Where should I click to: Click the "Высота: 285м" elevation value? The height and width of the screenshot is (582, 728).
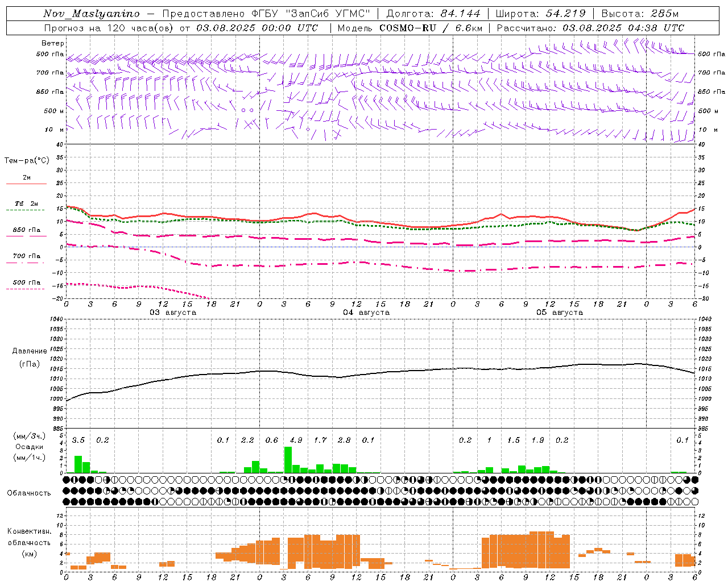(x=640, y=14)
